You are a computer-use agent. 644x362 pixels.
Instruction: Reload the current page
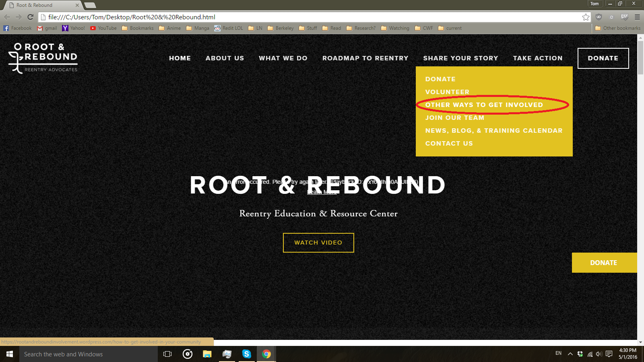pos(30,17)
